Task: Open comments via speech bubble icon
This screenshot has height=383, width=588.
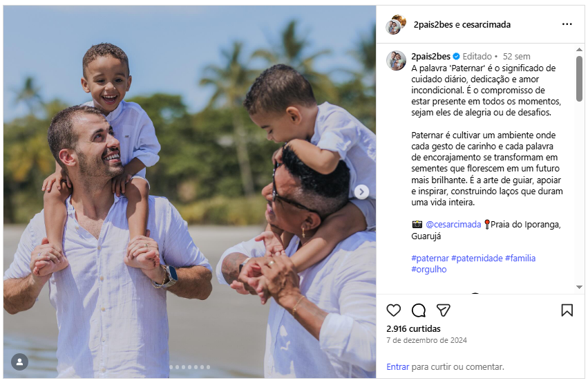Action: pos(419,310)
